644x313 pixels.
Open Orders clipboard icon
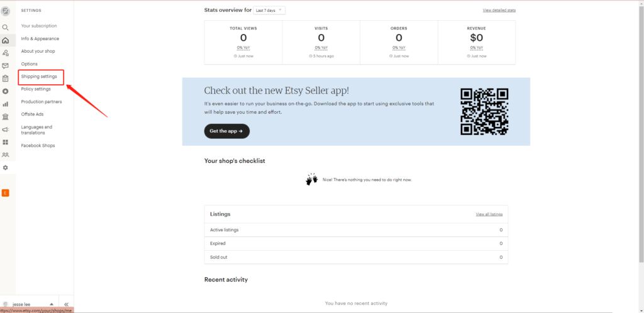pyautogui.click(x=5, y=79)
